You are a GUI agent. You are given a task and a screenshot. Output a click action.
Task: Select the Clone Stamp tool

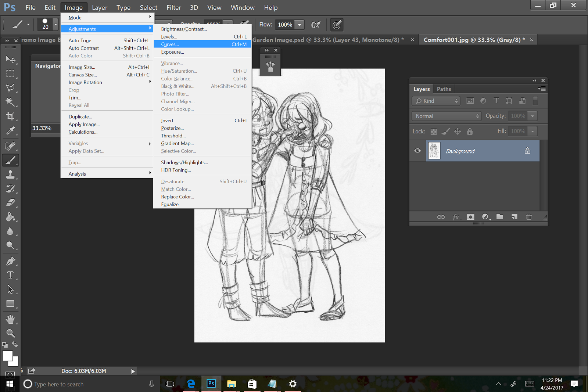click(10, 174)
